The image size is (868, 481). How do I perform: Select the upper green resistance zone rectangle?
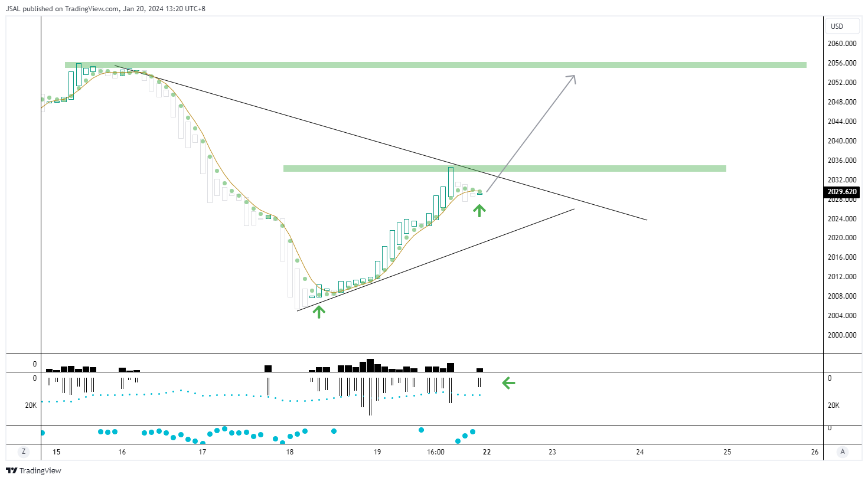[x=436, y=65]
